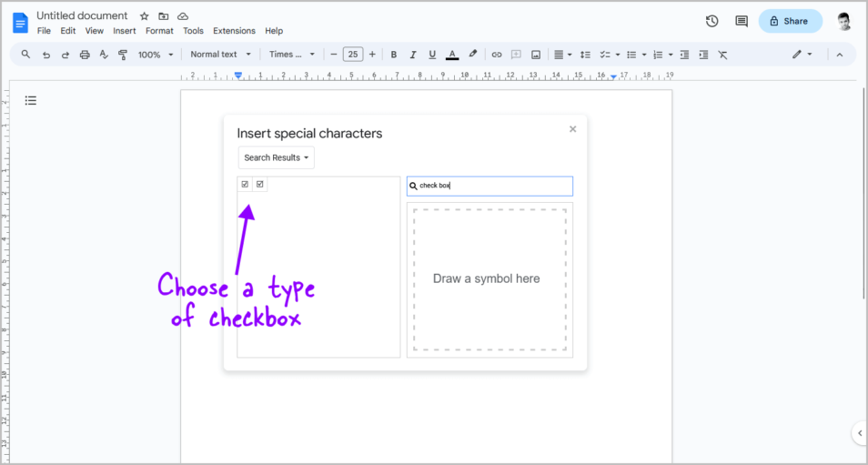Click the user profile avatar
Viewport: 868px width, 465px height.
point(843,21)
